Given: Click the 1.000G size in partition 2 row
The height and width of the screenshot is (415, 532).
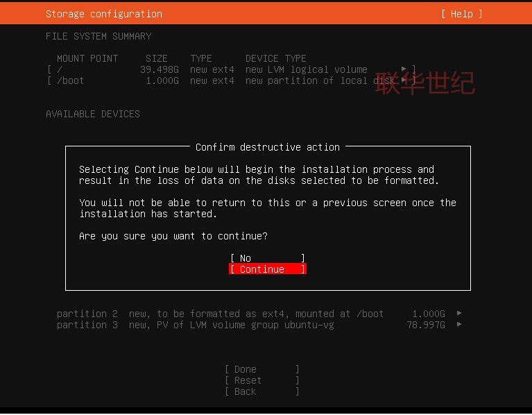Looking at the screenshot, I should coord(429,314).
